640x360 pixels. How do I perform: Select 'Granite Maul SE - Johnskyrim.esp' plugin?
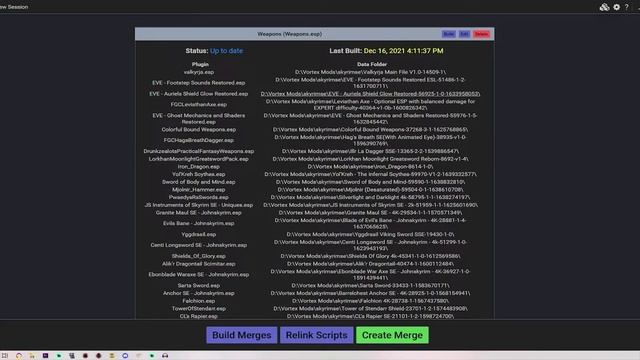[x=199, y=213]
